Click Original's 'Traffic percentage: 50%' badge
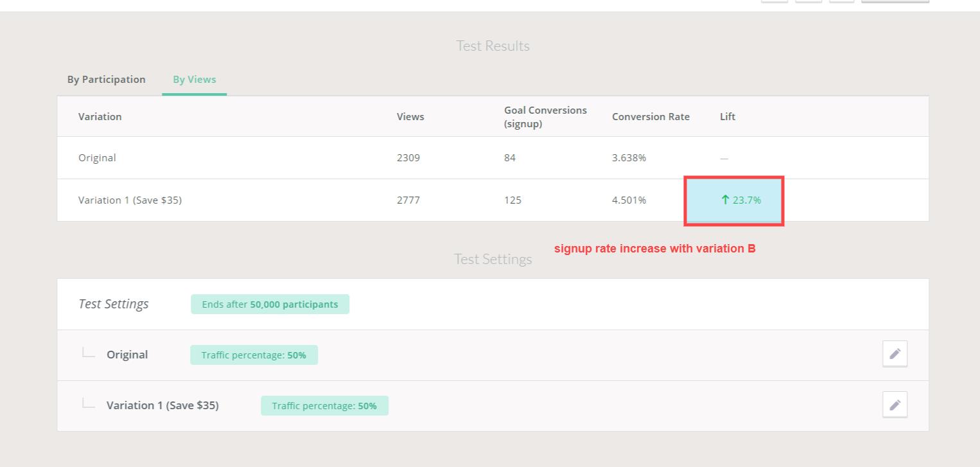 pos(254,355)
